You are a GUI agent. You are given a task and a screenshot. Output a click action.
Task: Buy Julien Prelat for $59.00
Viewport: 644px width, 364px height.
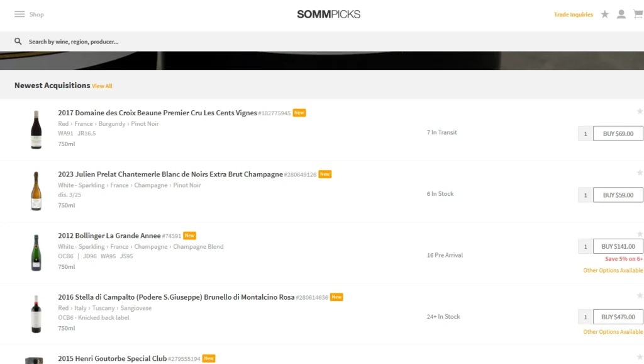[618, 195]
